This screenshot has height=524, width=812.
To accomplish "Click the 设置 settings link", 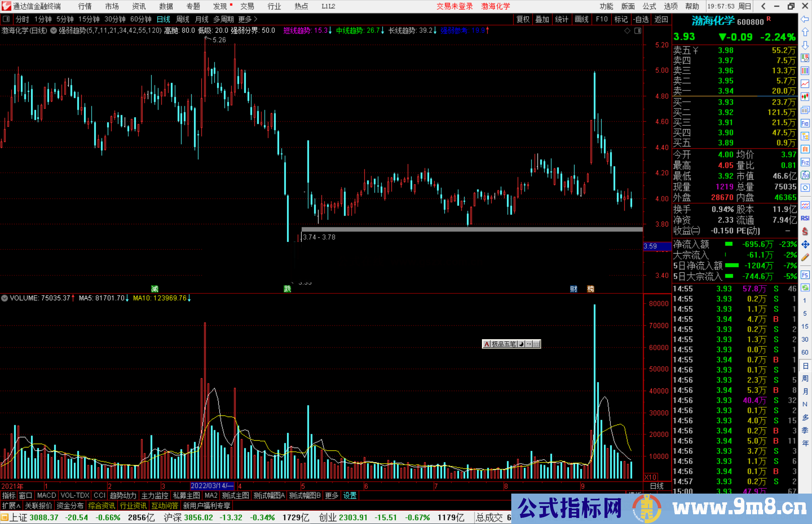I will [350, 495].
